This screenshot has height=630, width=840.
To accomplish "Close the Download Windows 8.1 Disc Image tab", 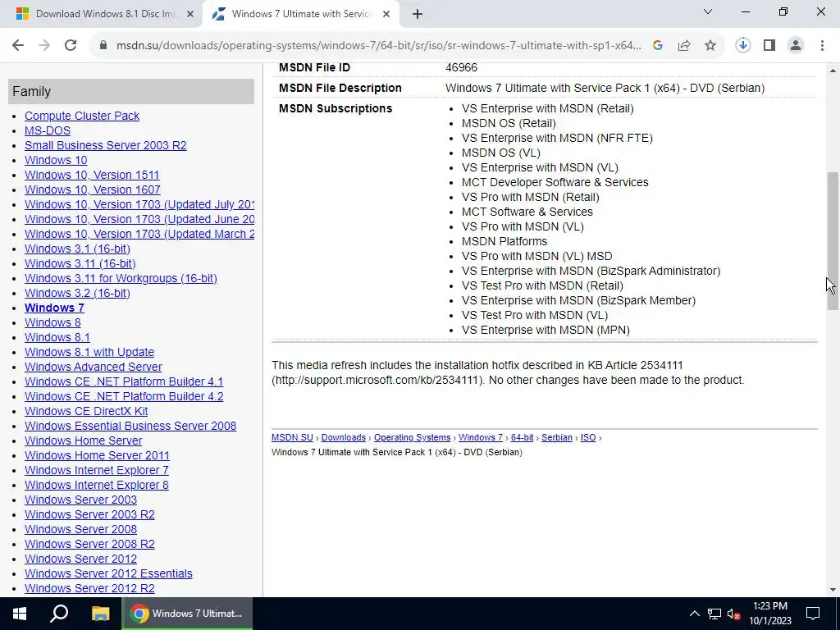I will tap(190, 14).
